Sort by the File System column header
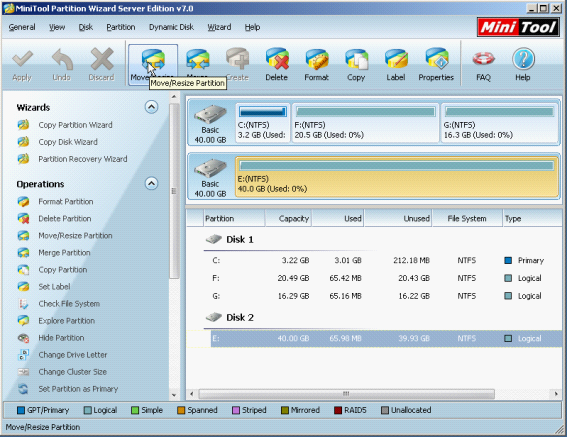The width and height of the screenshot is (567, 437). 468,218
